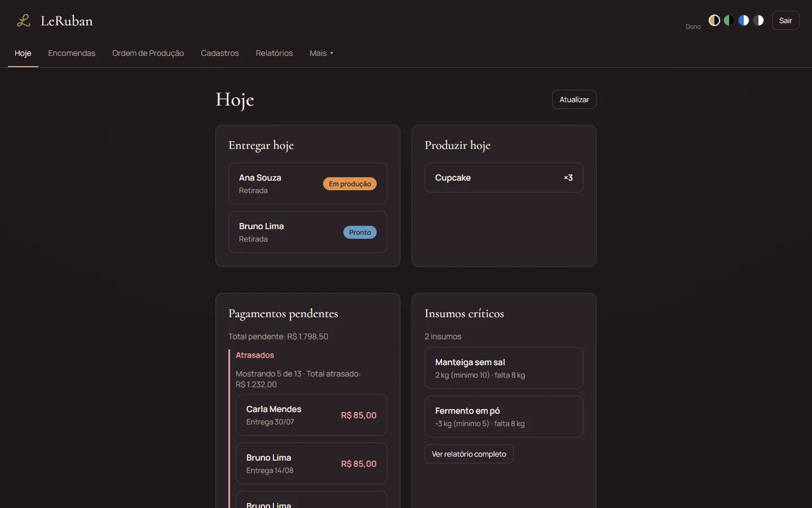Open the Cadastros tab

point(220,53)
